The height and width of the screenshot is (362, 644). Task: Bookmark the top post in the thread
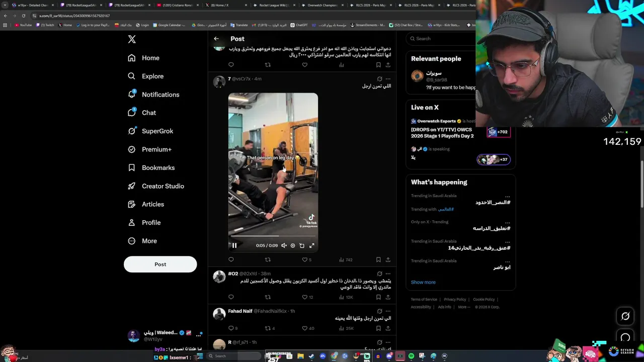coord(378,65)
